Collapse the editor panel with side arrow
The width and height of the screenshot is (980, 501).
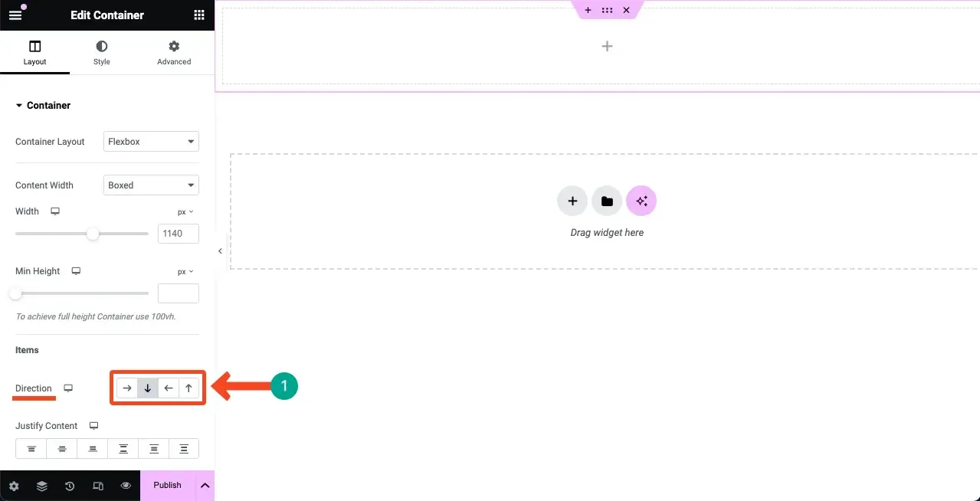point(220,251)
